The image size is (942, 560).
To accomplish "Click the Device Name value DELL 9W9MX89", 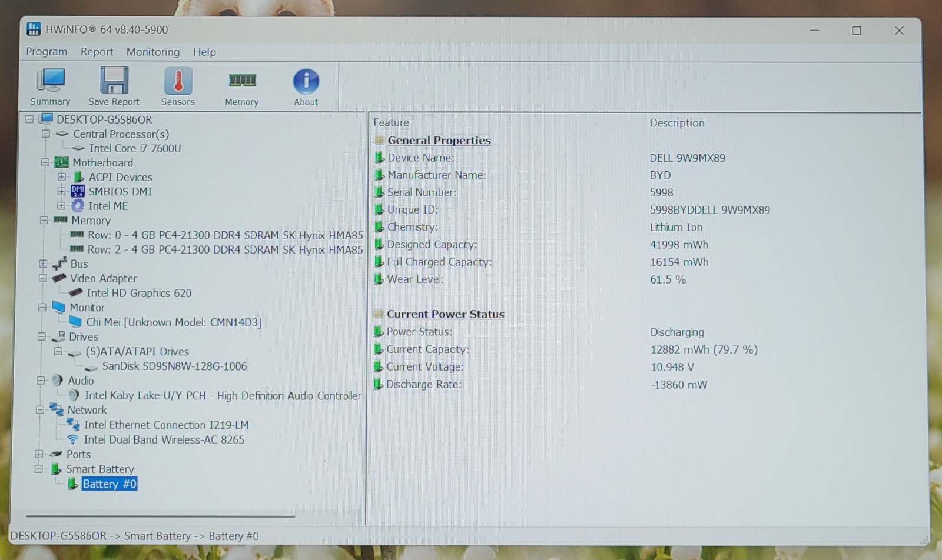I will coord(687,158).
